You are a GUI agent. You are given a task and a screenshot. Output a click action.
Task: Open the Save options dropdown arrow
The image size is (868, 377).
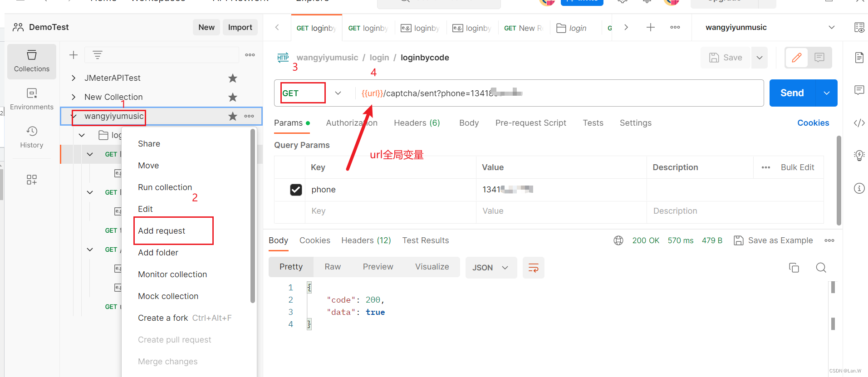click(760, 58)
